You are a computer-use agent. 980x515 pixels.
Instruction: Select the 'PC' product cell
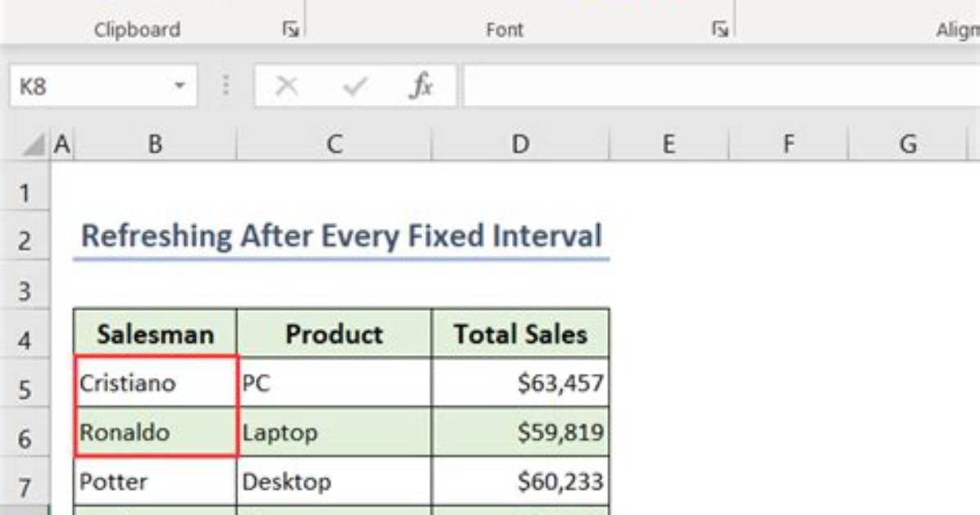tap(333, 381)
